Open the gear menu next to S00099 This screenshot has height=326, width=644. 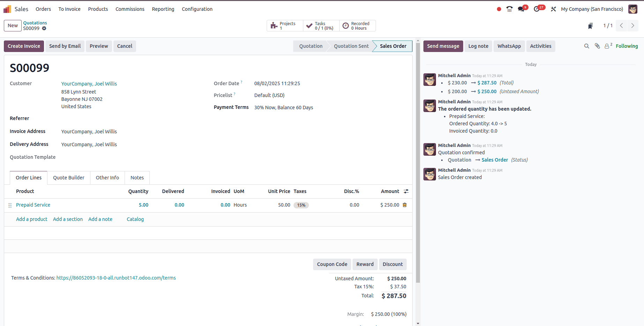pyautogui.click(x=44, y=28)
